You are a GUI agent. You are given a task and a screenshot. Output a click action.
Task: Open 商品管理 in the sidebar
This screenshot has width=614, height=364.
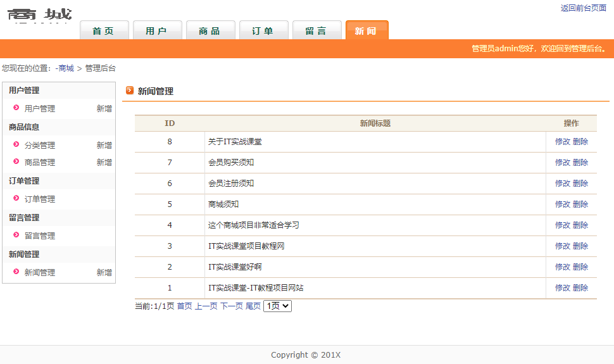click(x=39, y=162)
